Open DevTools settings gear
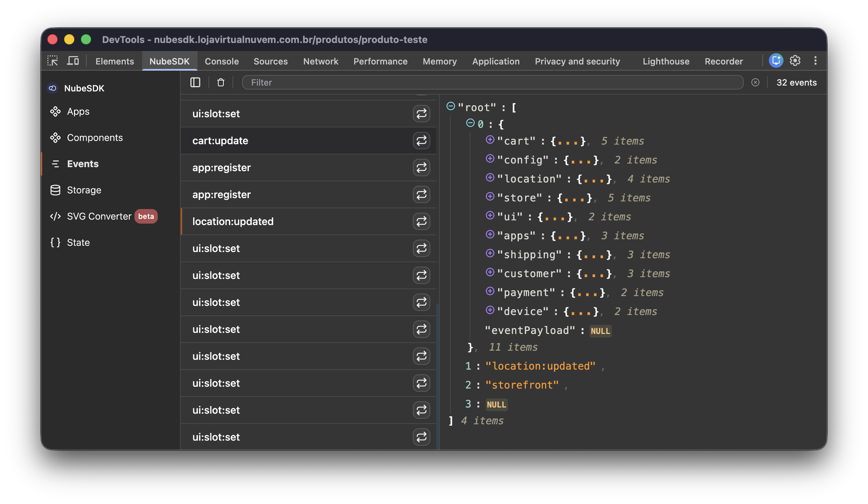868x504 pixels. click(x=795, y=60)
